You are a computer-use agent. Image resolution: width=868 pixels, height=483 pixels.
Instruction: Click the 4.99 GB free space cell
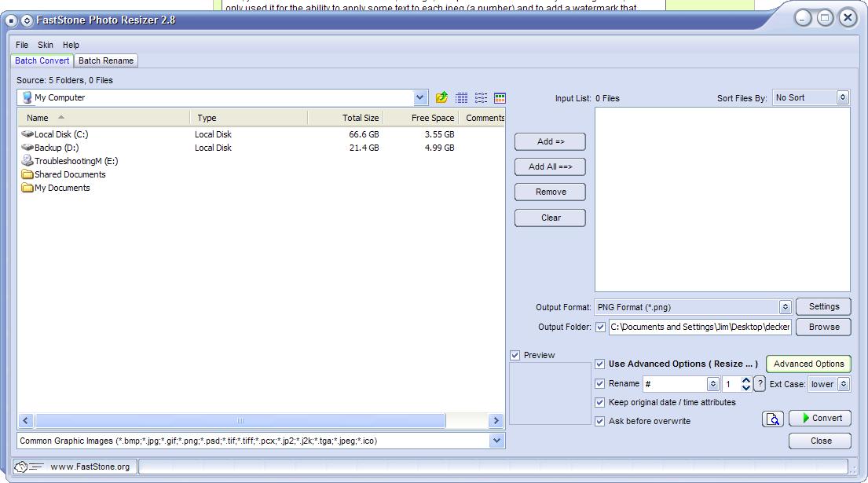440,148
